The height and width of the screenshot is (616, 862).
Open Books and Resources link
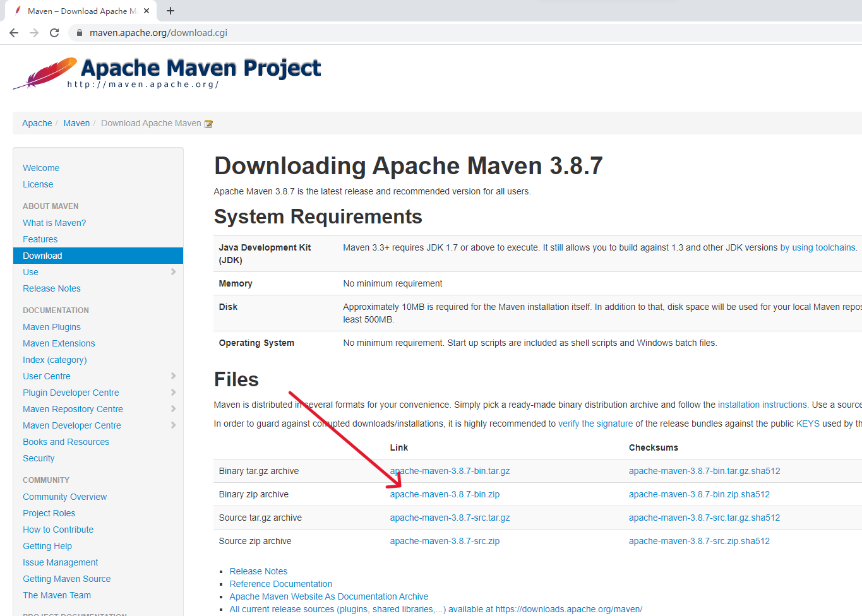pos(66,442)
